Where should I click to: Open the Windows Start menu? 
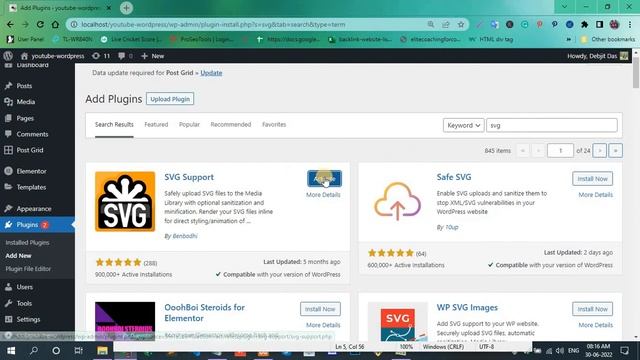(11, 351)
